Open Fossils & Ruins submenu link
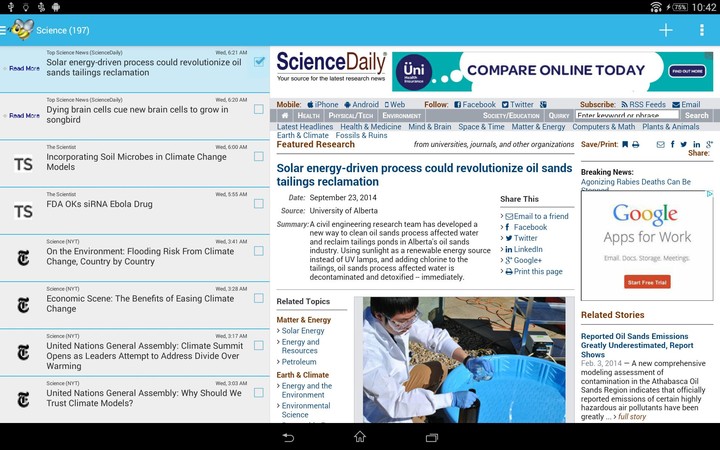Image resolution: width=720 pixels, height=450 pixels. [x=361, y=135]
